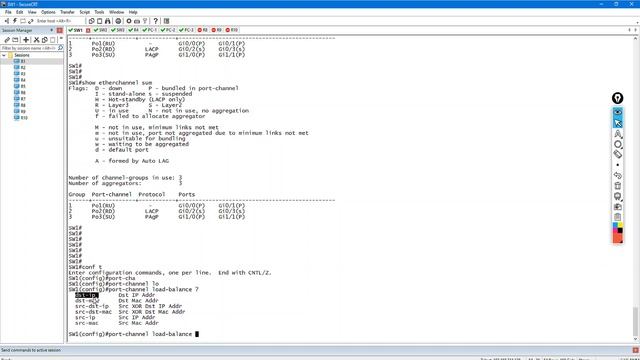The image size is (640, 360).
Task: Open the Tools menu
Action: (x=99, y=12)
